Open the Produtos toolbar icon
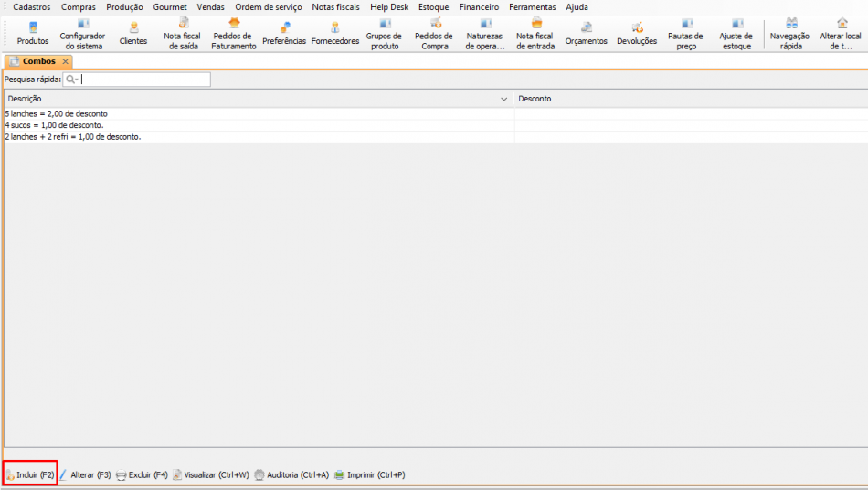The width and height of the screenshot is (868, 490). click(x=33, y=33)
